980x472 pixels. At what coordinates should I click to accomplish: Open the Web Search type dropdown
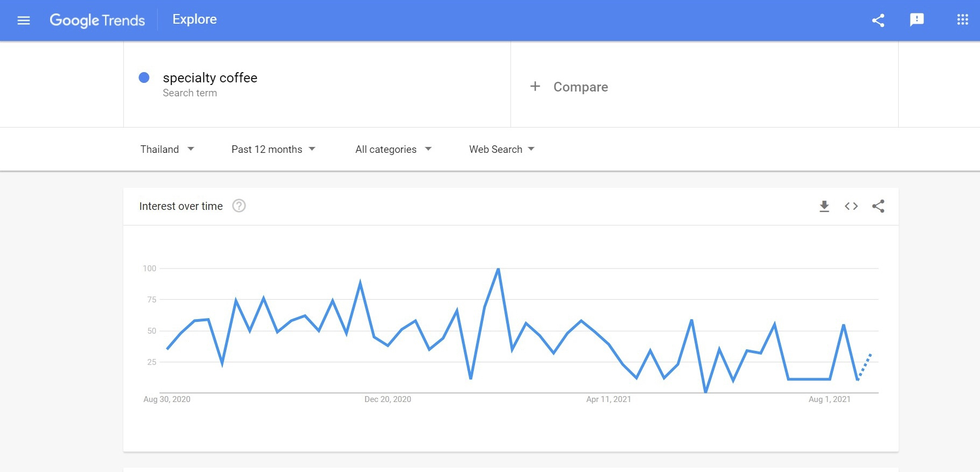pyautogui.click(x=501, y=149)
